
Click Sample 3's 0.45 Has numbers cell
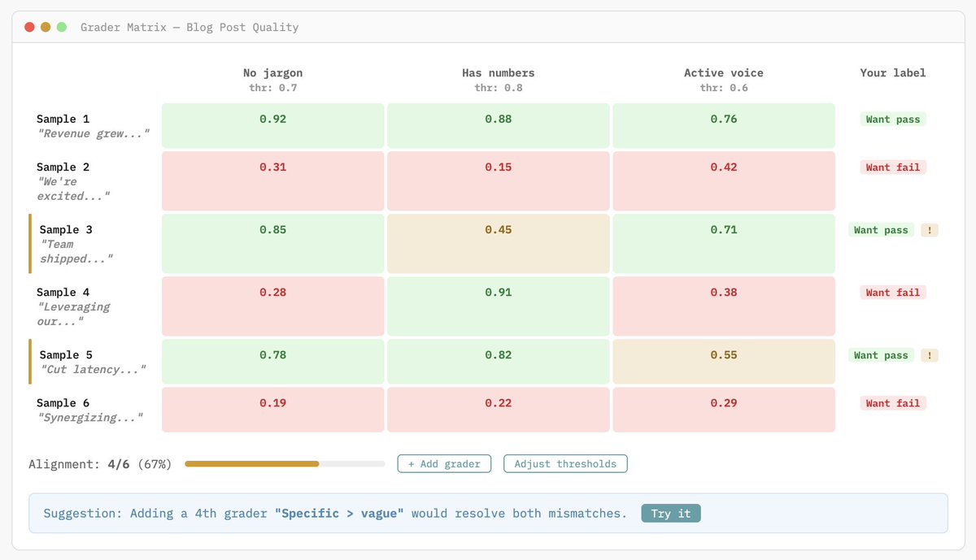[x=498, y=243]
